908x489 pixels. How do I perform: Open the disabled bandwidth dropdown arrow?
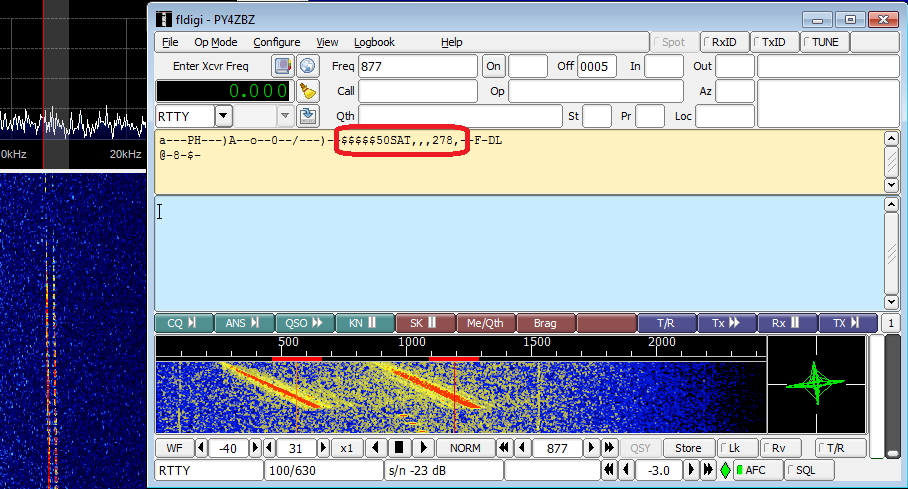pos(285,116)
